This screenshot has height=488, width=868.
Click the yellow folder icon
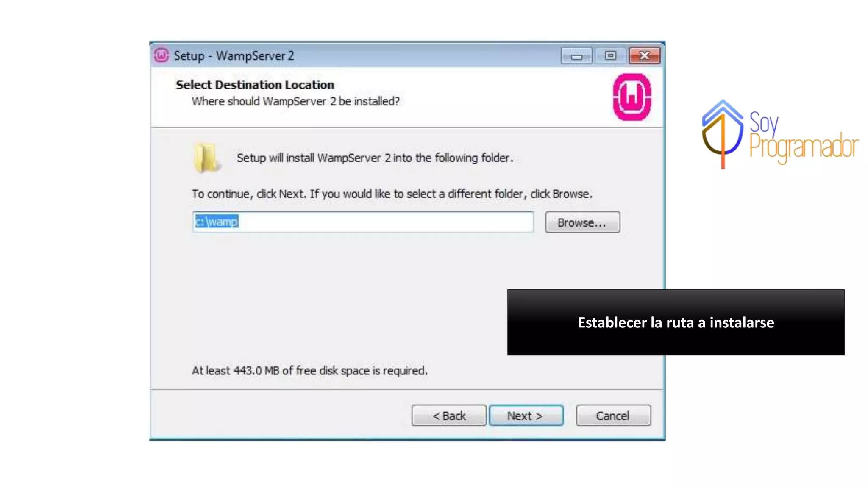click(207, 158)
